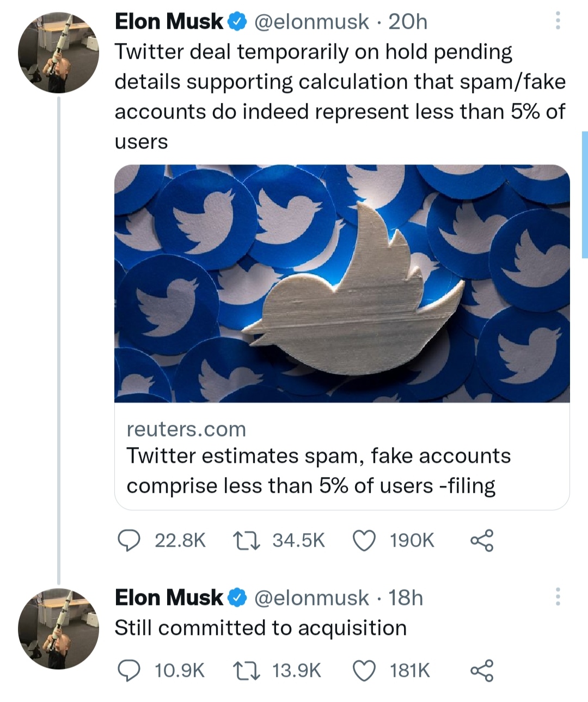
Task: Click the verified badge on the first tweet
Action: [x=237, y=22]
